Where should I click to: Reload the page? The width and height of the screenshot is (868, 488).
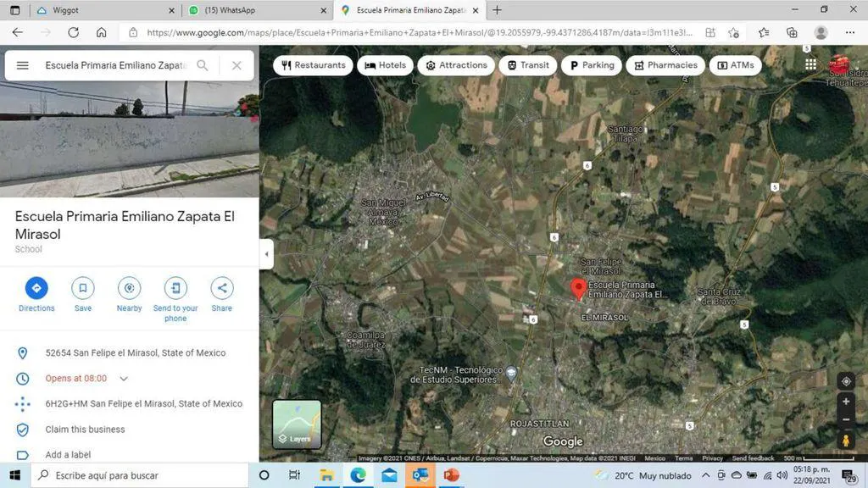point(73,33)
